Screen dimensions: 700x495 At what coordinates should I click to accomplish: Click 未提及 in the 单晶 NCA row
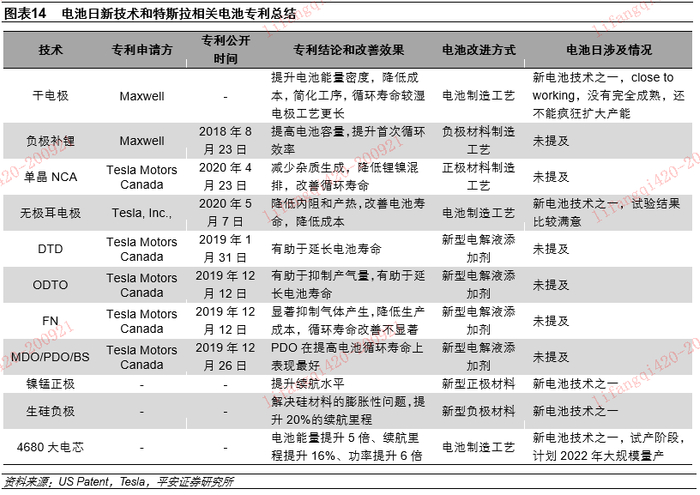pyautogui.click(x=551, y=177)
